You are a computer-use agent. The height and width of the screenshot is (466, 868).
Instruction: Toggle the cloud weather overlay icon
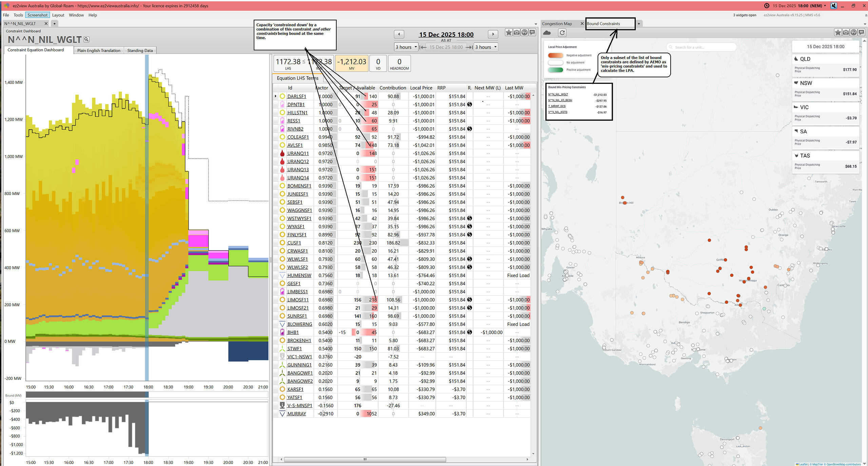[547, 33]
